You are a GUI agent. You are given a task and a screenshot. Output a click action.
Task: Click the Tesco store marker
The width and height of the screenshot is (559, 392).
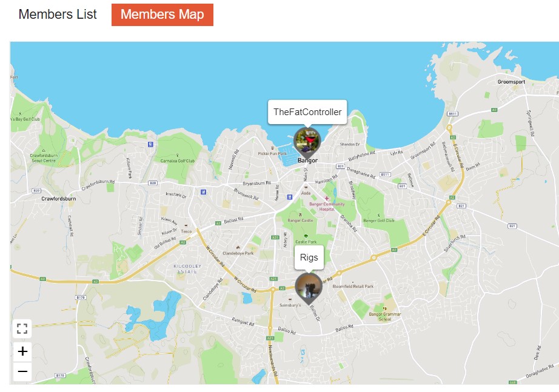click(x=186, y=226)
